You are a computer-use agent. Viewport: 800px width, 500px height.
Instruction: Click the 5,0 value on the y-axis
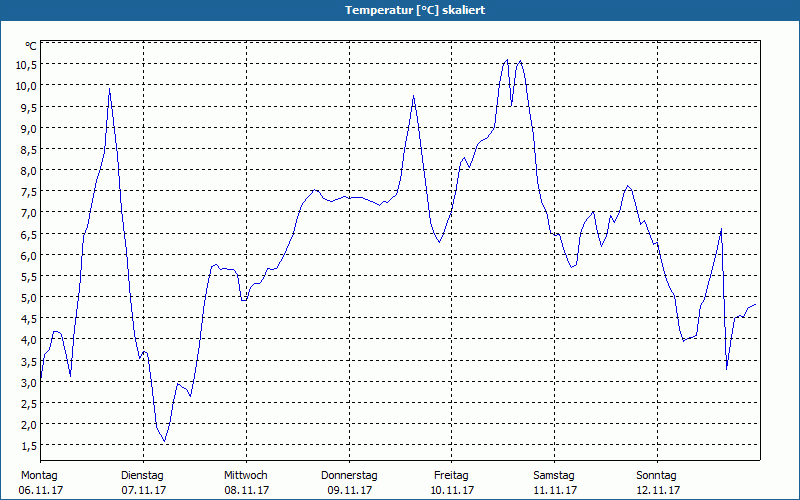coord(29,297)
